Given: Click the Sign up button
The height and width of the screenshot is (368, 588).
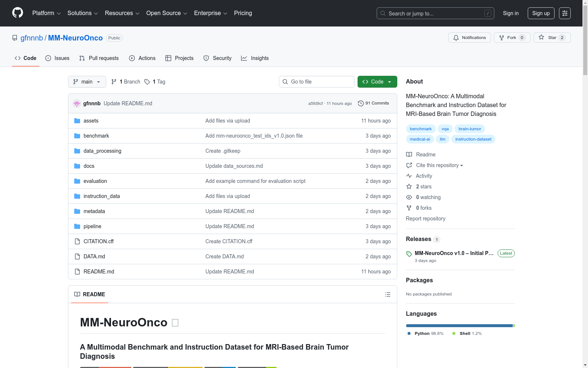Looking at the screenshot, I should coord(541,13).
